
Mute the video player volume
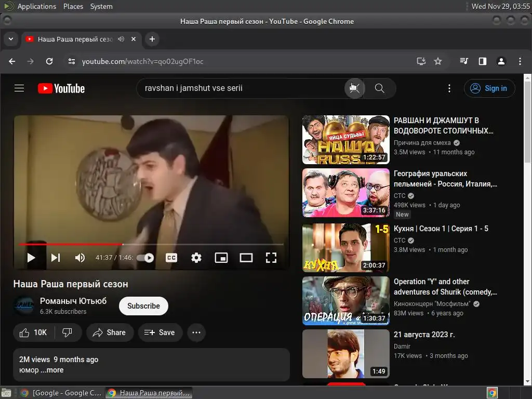(79, 258)
